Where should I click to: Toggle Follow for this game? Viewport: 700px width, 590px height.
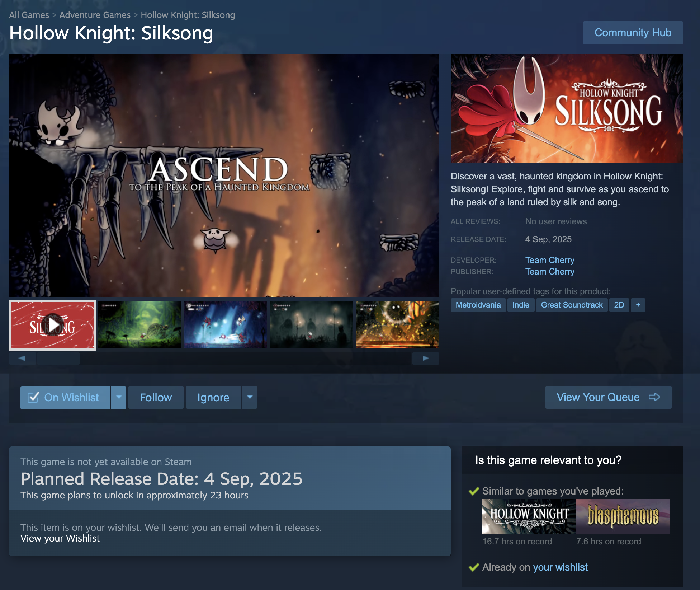156,397
